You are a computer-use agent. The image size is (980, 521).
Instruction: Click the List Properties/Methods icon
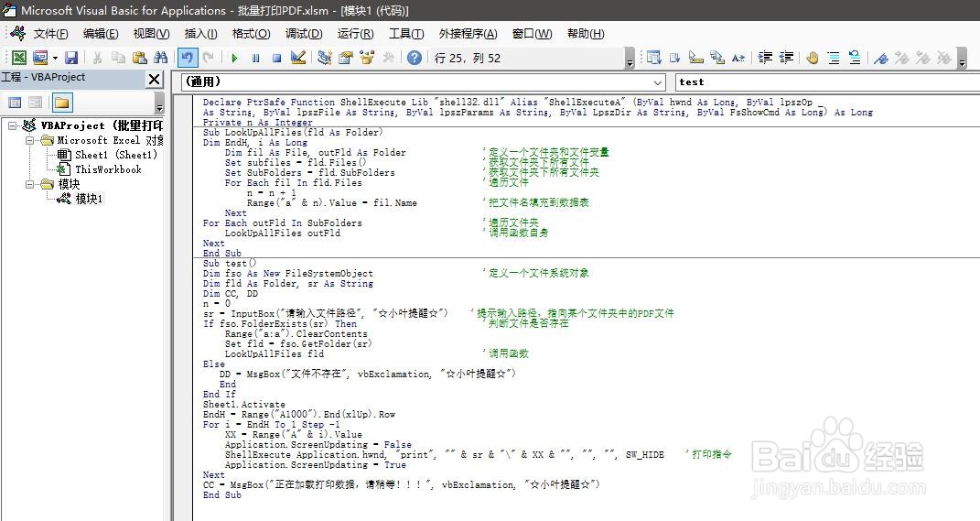click(x=653, y=58)
